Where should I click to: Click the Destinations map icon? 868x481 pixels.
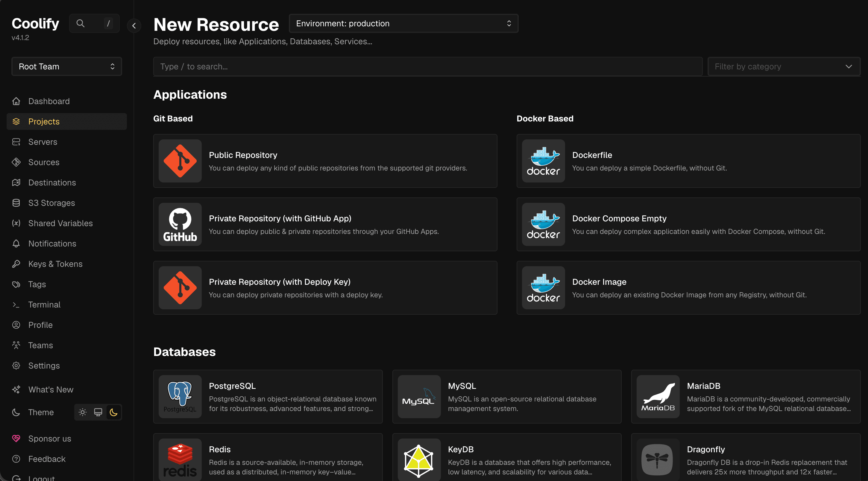pos(16,182)
